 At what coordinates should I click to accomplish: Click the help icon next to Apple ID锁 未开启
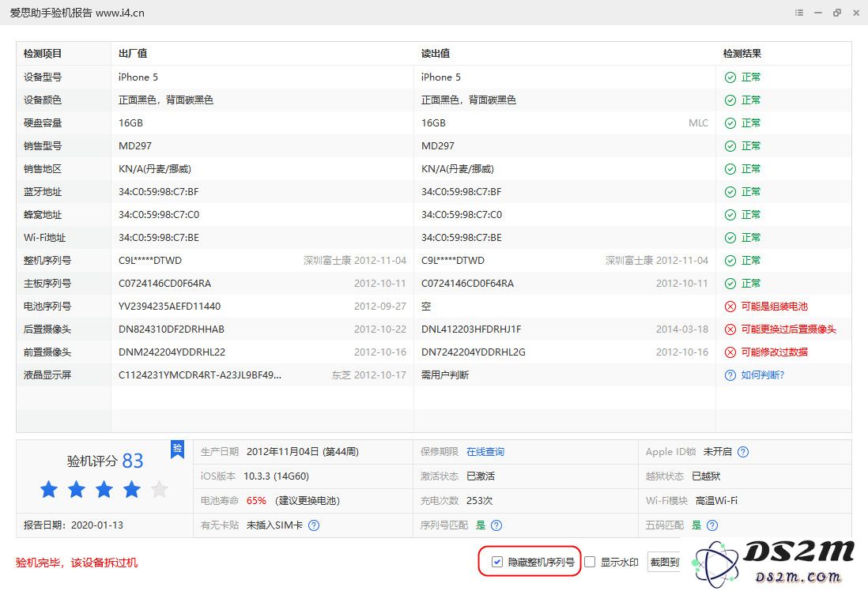click(743, 452)
